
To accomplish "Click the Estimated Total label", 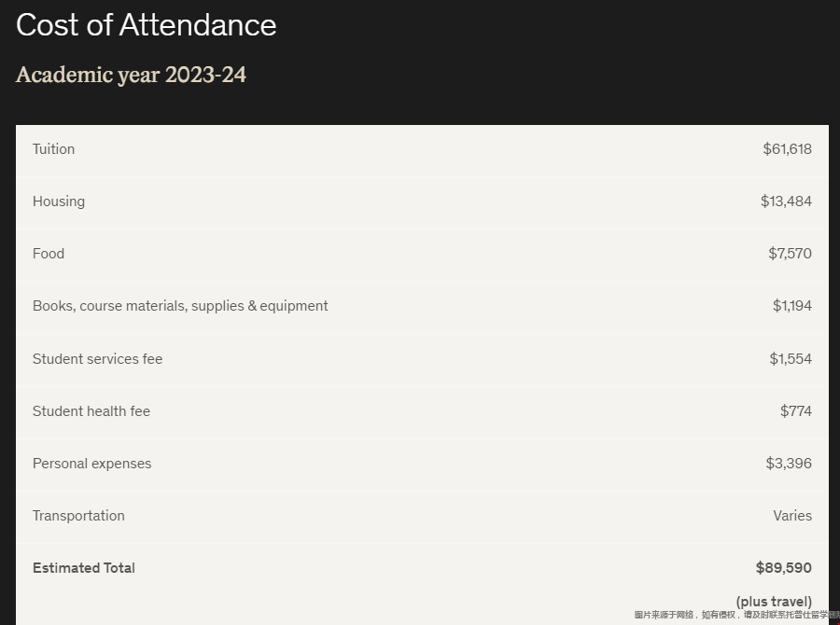I will pos(84,568).
